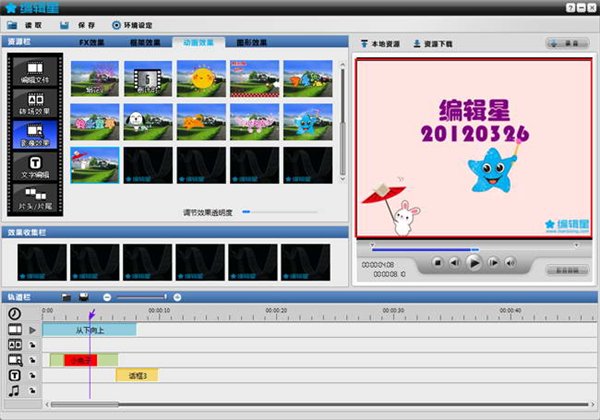
Task: Click the music track note icon
Action: pyautogui.click(x=14, y=391)
